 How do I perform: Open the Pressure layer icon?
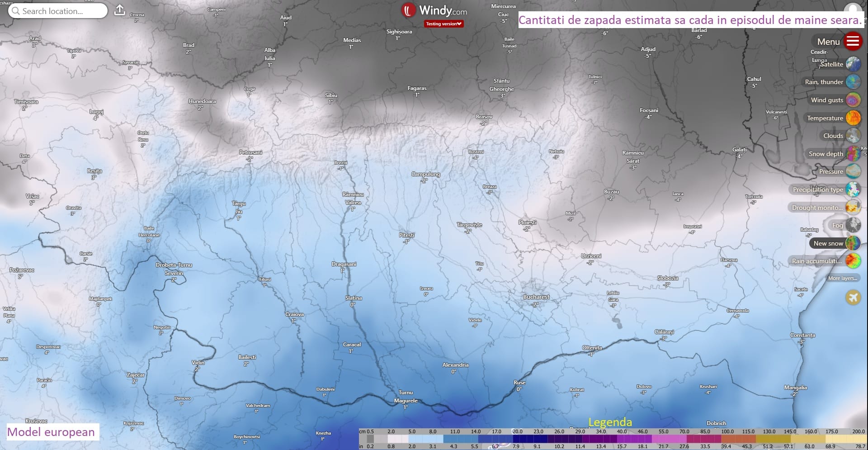pos(853,171)
